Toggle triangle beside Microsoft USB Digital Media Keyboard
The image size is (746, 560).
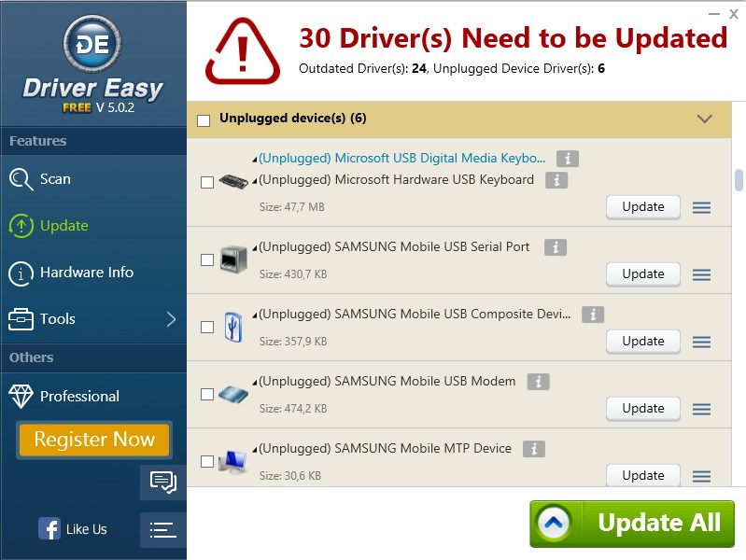(255, 160)
